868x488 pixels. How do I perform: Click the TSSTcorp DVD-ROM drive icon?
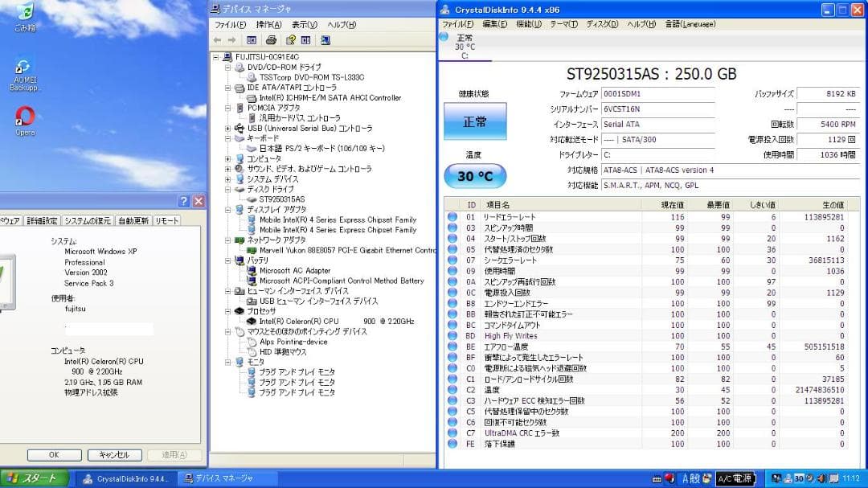click(252, 77)
